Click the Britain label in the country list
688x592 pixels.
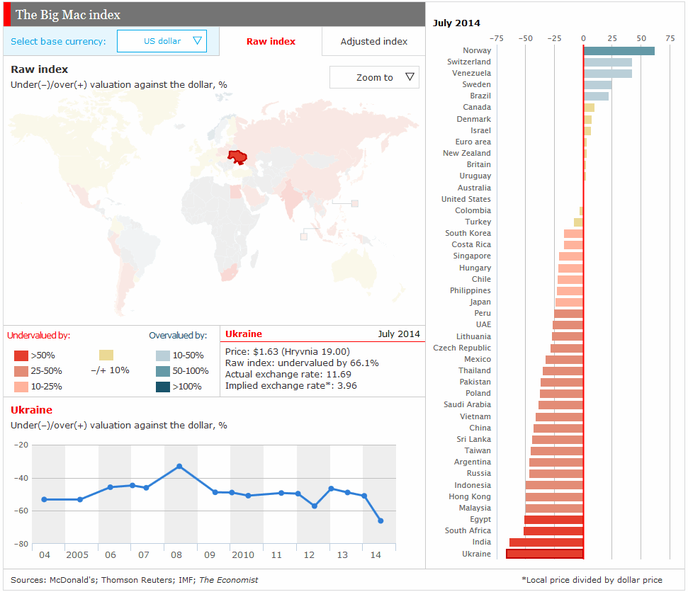[479, 164]
